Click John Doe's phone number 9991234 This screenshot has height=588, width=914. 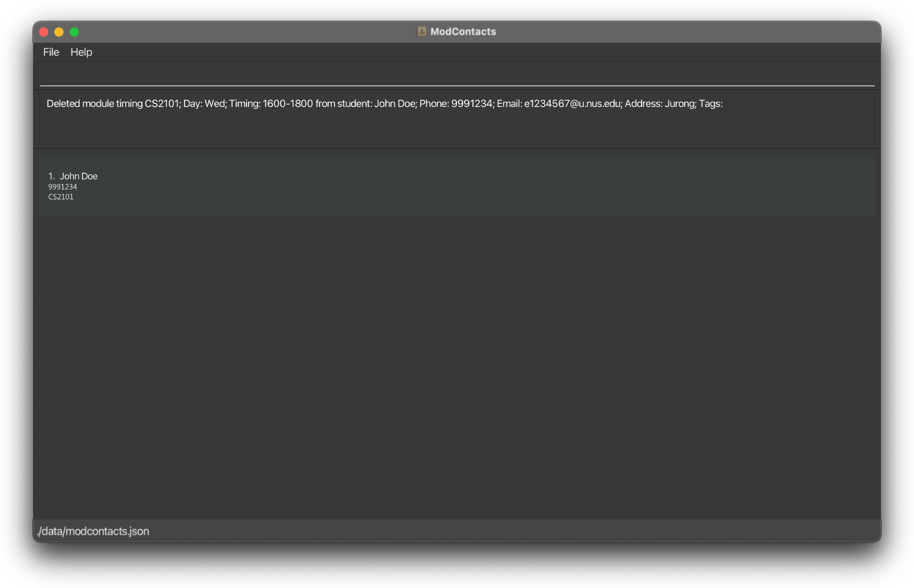[x=62, y=187]
